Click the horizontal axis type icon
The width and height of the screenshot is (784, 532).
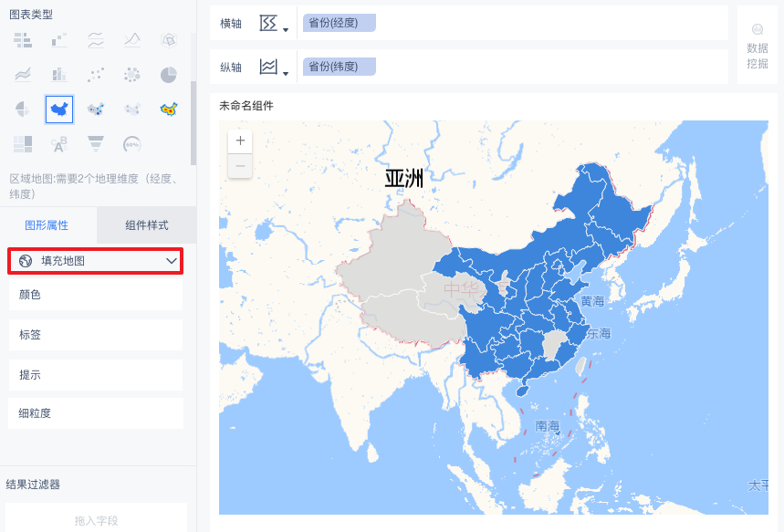pos(268,23)
